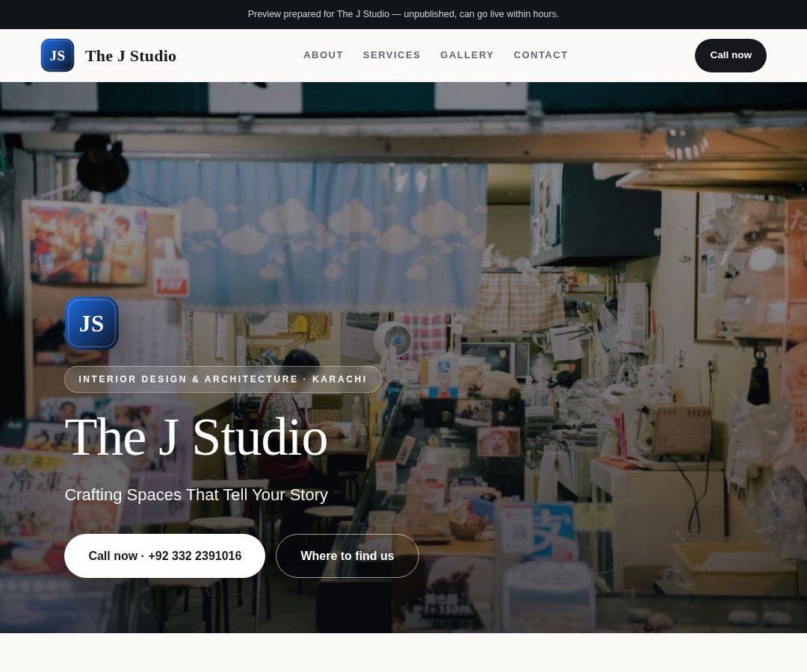Click the preview banner text at the top

[x=403, y=14]
